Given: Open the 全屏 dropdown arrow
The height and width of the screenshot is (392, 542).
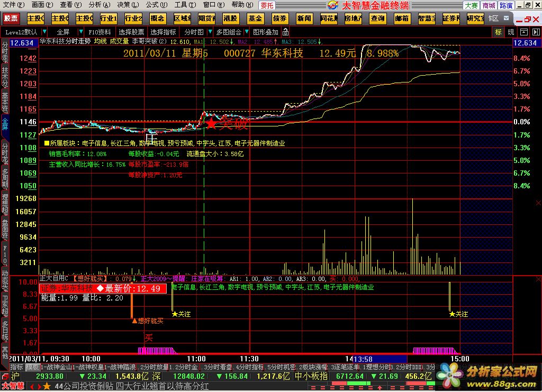Looking at the screenshot, I should pos(80,32).
